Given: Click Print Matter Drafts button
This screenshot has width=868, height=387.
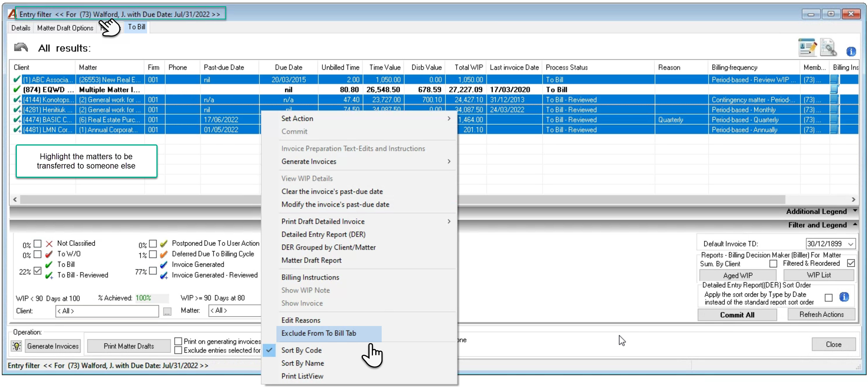Looking at the screenshot, I should pos(129,346).
